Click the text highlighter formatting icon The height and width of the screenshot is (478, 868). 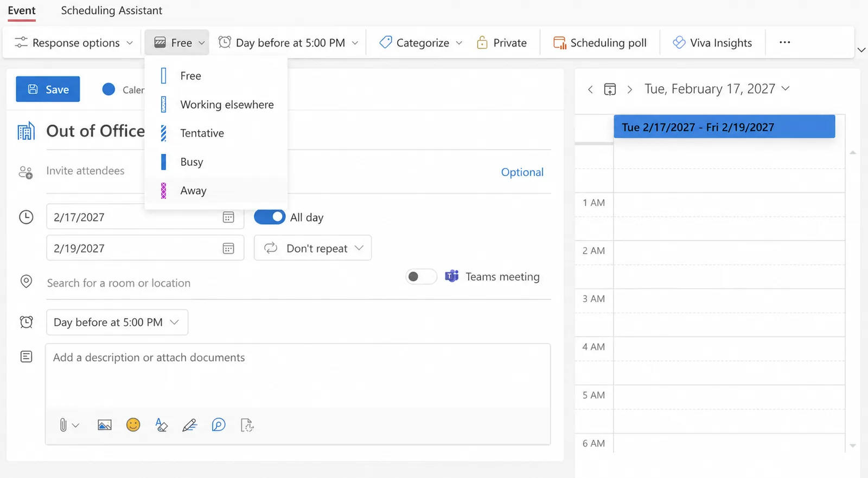(161, 425)
